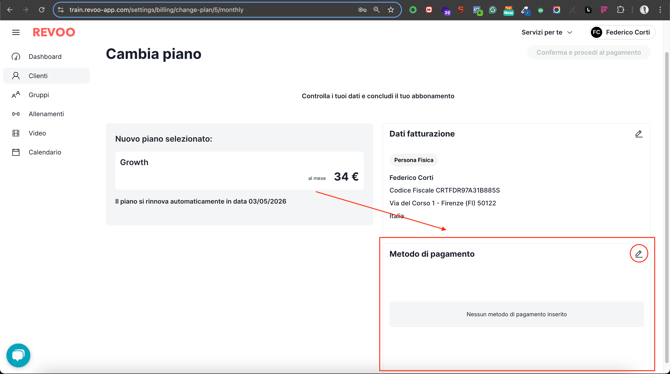Click the red square extension icon
The image size is (670, 374).
click(x=429, y=10)
